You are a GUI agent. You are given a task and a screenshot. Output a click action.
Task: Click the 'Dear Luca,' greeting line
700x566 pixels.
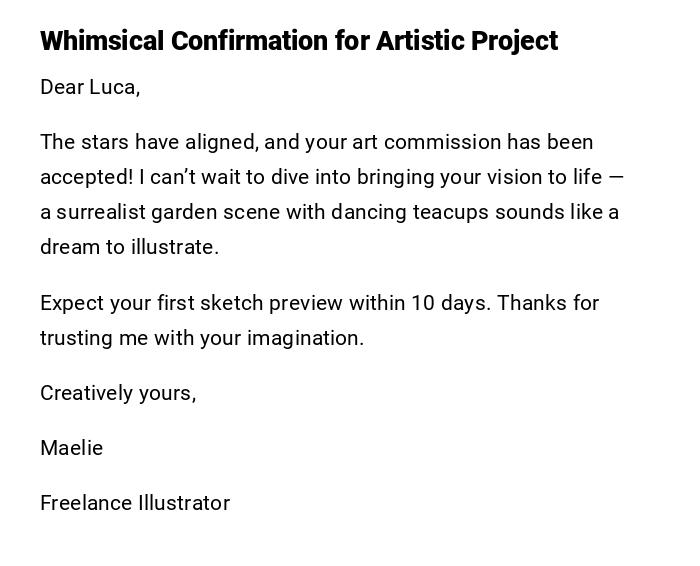[90, 87]
